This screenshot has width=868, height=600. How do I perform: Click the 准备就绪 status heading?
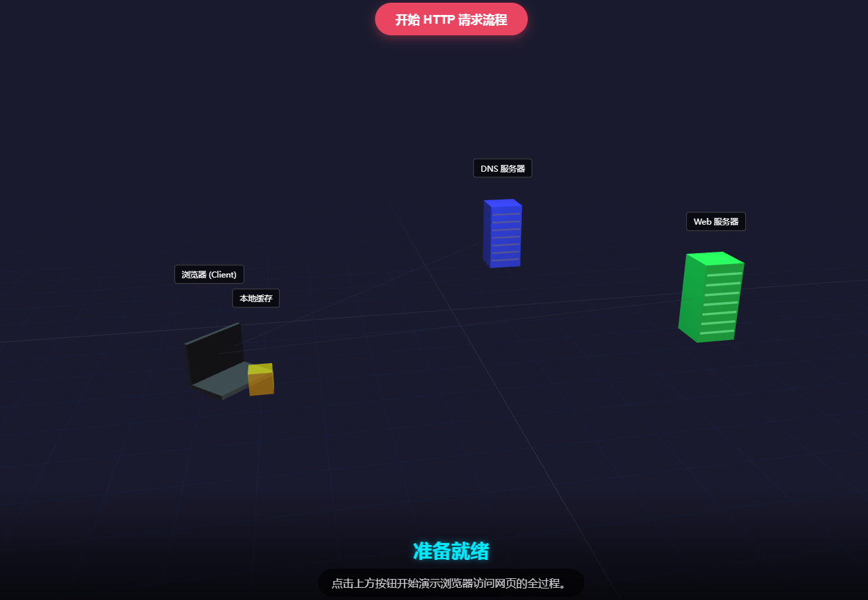(451, 552)
